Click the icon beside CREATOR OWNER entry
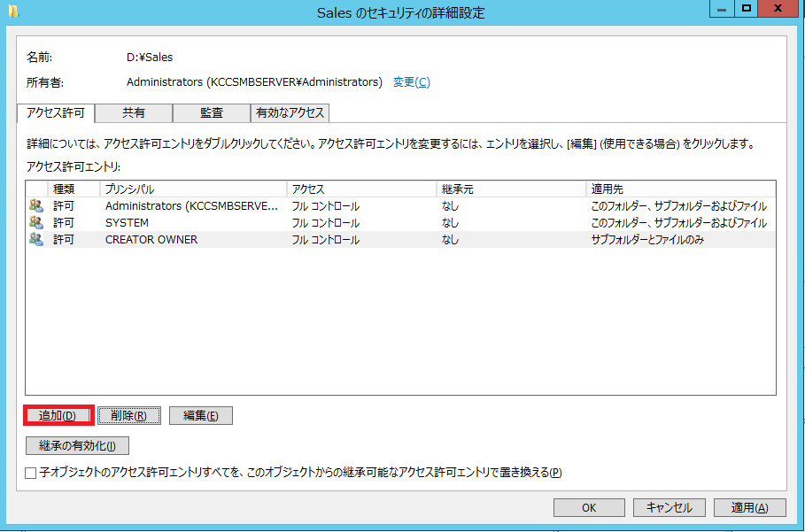Screen dimensions: 805x532 (x=35, y=239)
